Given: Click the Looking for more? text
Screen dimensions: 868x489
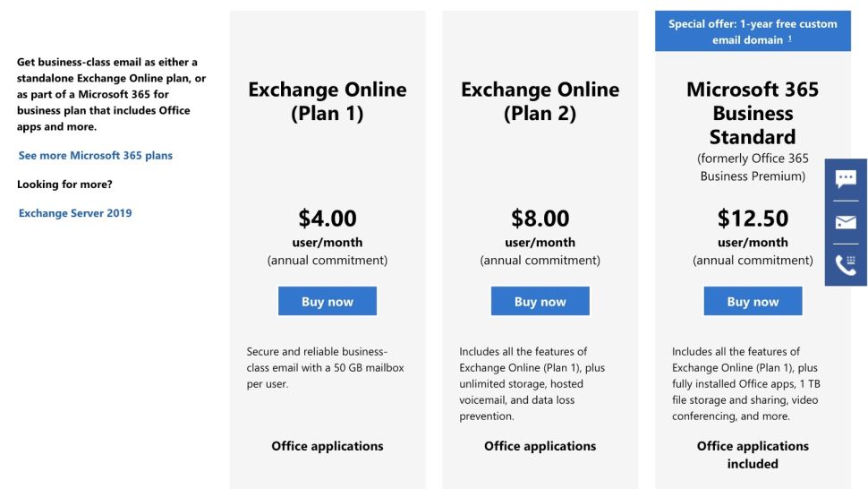Looking at the screenshot, I should [x=64, y=184].
